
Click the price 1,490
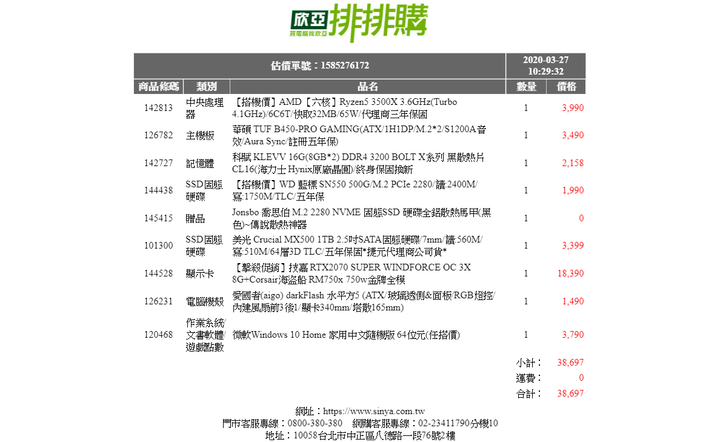click(573, 302)
